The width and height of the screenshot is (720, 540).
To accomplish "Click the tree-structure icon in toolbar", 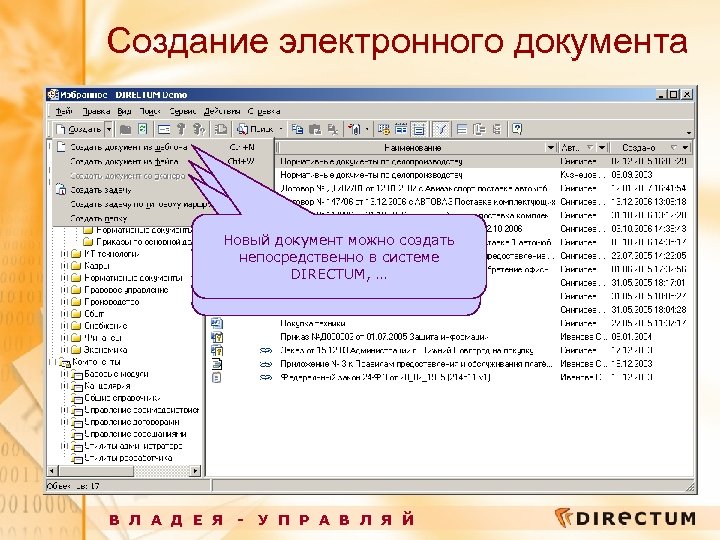I will click(x=479, y=129).
